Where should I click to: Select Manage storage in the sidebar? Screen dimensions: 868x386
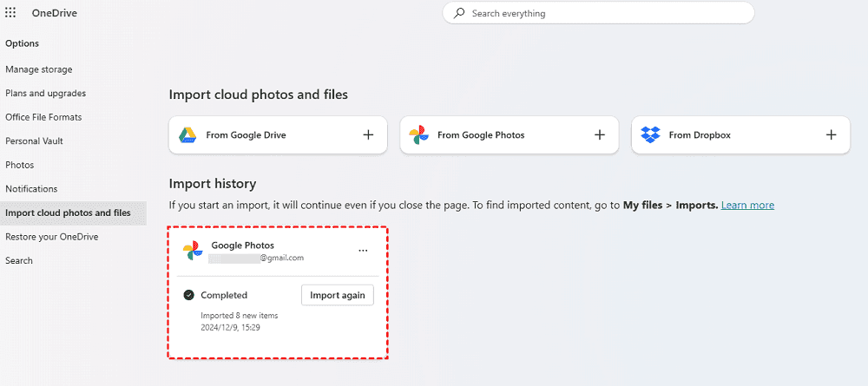(39, 69)
